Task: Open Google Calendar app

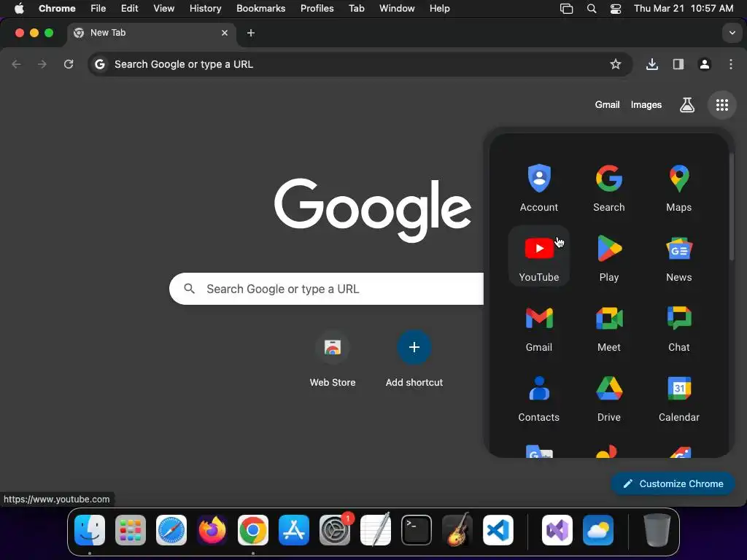Action: pos(679,397)
